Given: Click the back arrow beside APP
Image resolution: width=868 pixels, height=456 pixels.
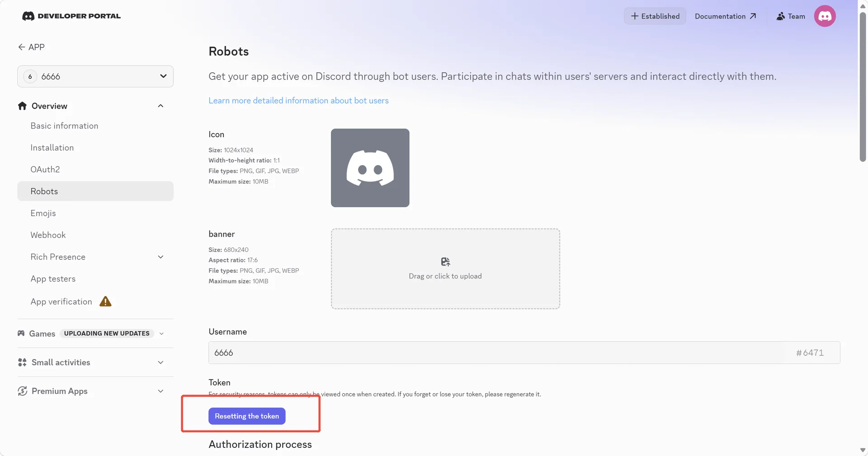Looking at the screenshot, I should [x=21, y=47].
